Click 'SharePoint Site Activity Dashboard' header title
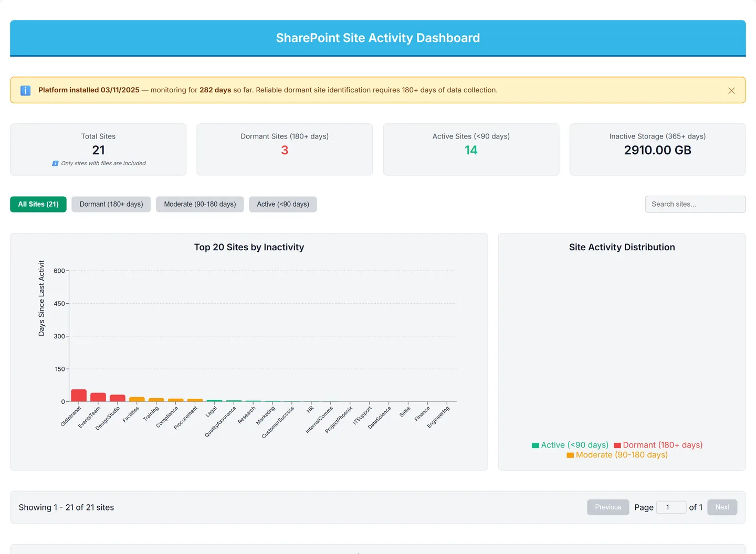756x554 pixels. (378, 38)
